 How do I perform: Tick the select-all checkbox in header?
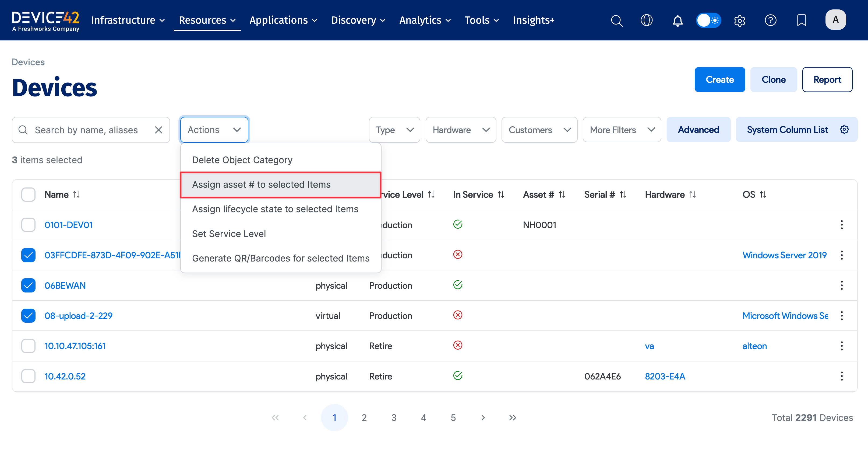[x=28, y=195]
